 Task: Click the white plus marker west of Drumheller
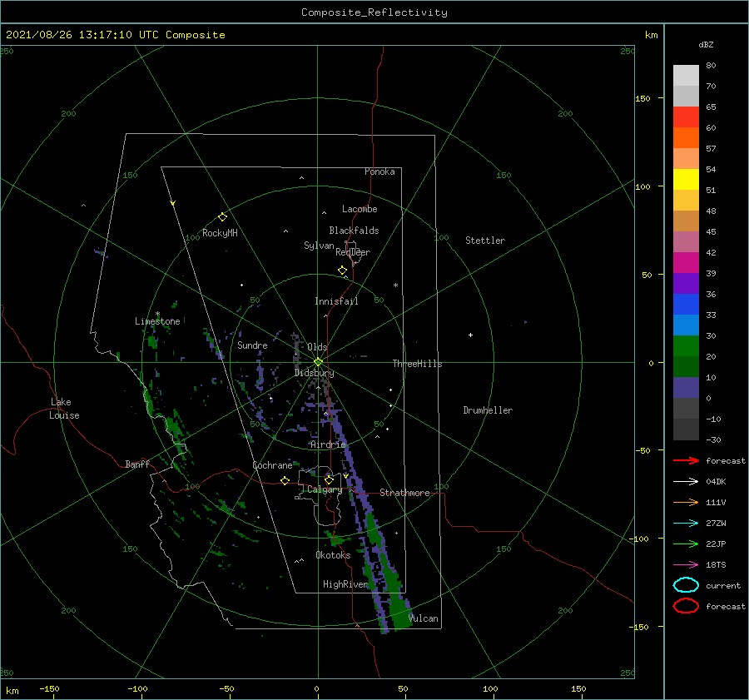[470, 335]
